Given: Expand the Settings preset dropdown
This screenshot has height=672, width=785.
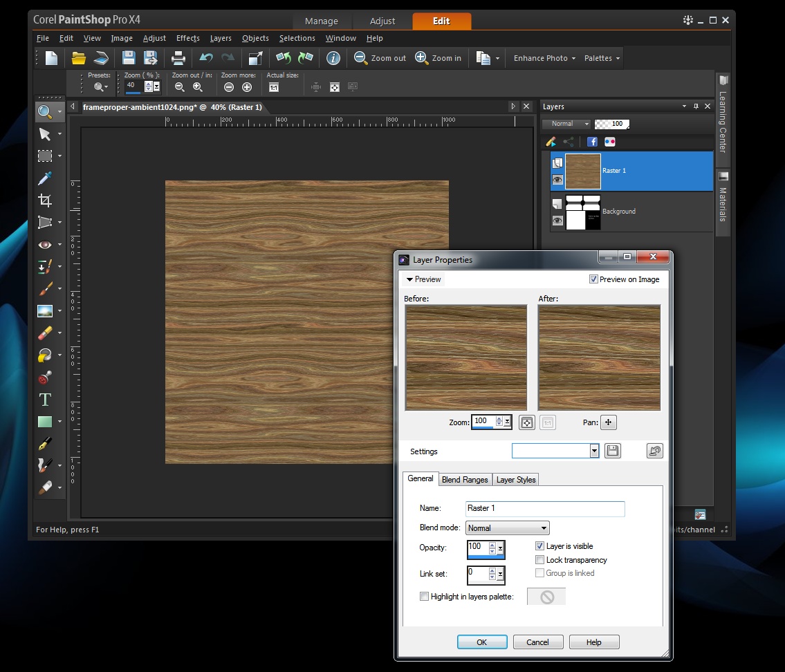Looking at the screenshot, I should [594, 451].
